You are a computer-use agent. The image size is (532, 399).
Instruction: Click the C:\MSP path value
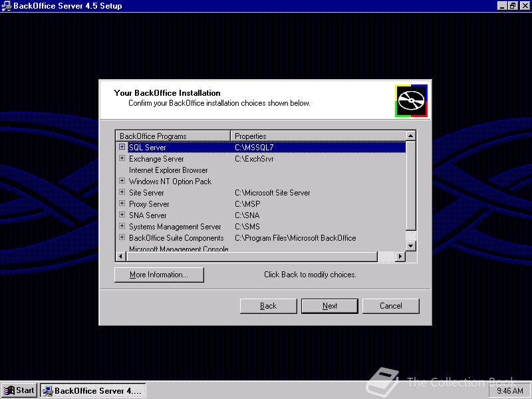(x=247, y=204)
